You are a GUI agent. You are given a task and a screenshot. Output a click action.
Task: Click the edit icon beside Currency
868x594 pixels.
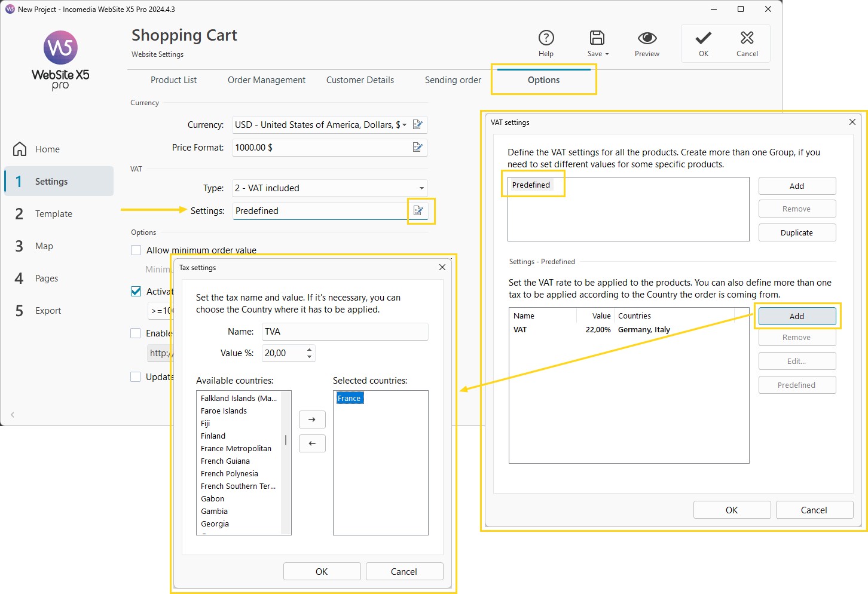point(418,125)
